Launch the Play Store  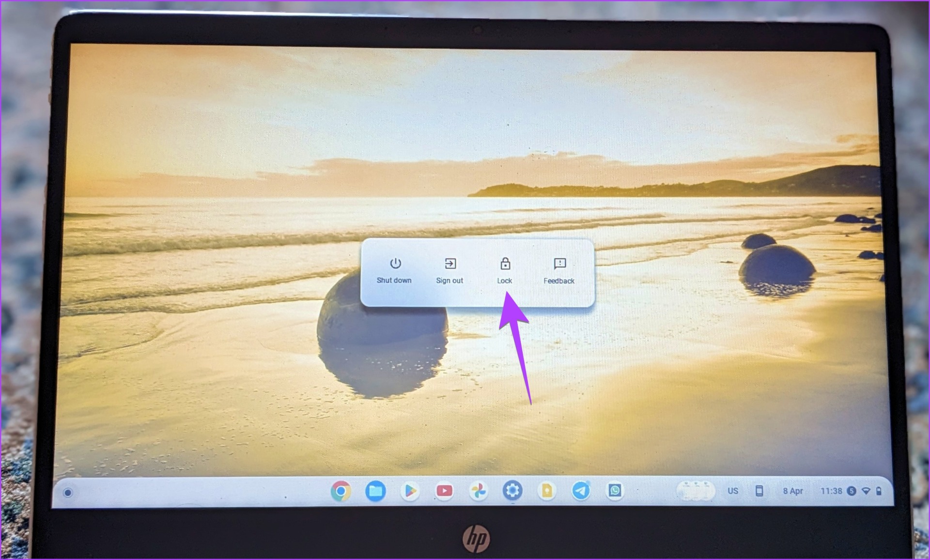click(410, 491)
